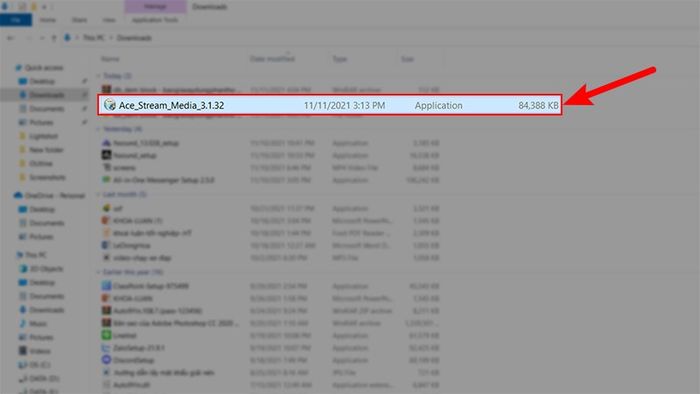The width and height of the screenshot is (700, 394).
Task: Select All-in-One Messenger Setup 2.5.0 file
Action: point(163,180)
